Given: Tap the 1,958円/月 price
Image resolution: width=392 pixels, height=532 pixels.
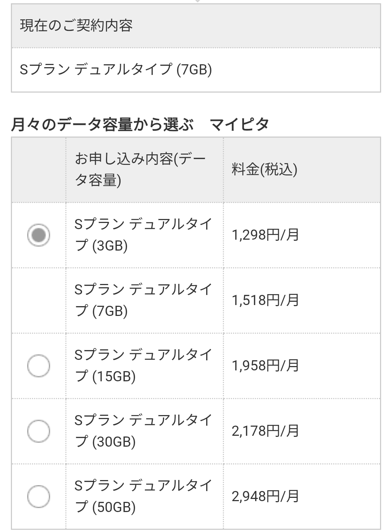Looking at the screenshot, I should tap(265, 366).
